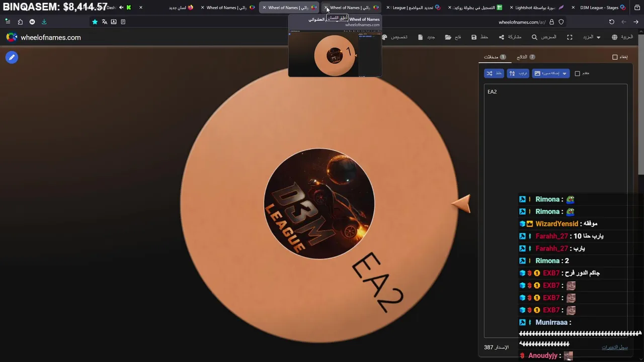The width and height of the screenshot is (644, 362).
Task: Open the extensions puzzle icon
Action: [20, 22]
